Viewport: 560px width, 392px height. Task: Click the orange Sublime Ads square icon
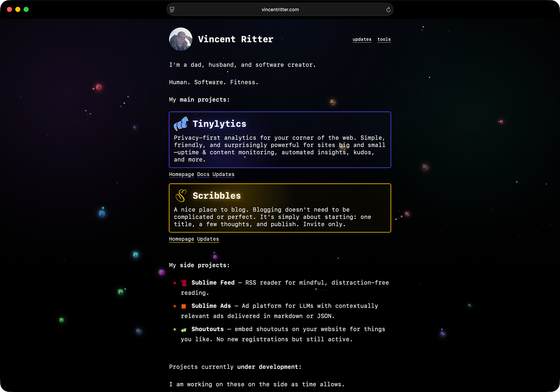click(x=184, y=306)
